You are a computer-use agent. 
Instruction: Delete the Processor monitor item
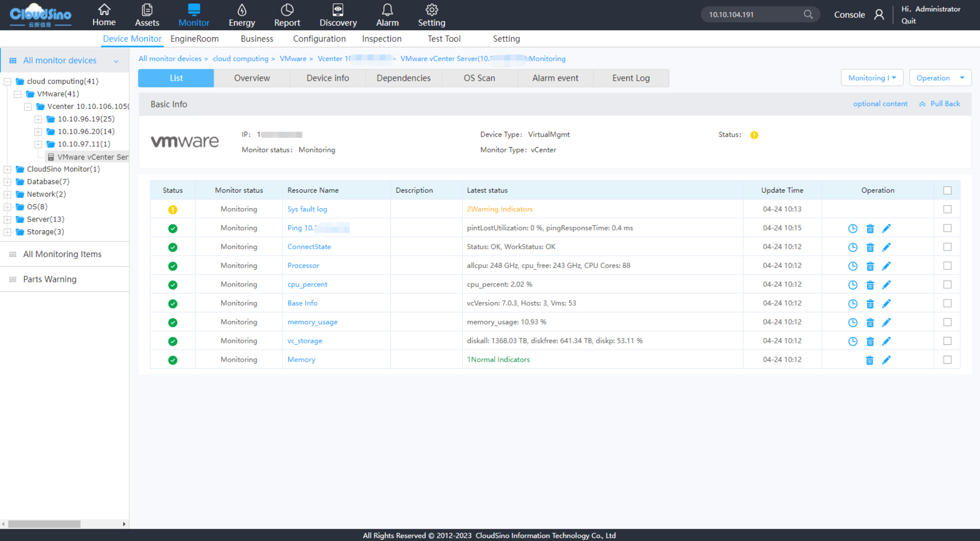tap(870, 266)
